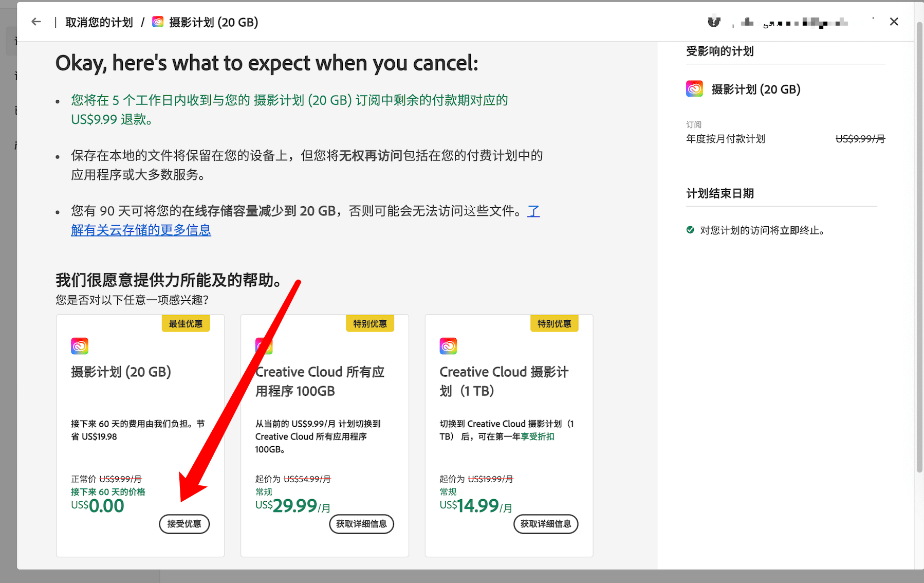Click the 享受折扣 link on the 1 TB card

[538, 436]
